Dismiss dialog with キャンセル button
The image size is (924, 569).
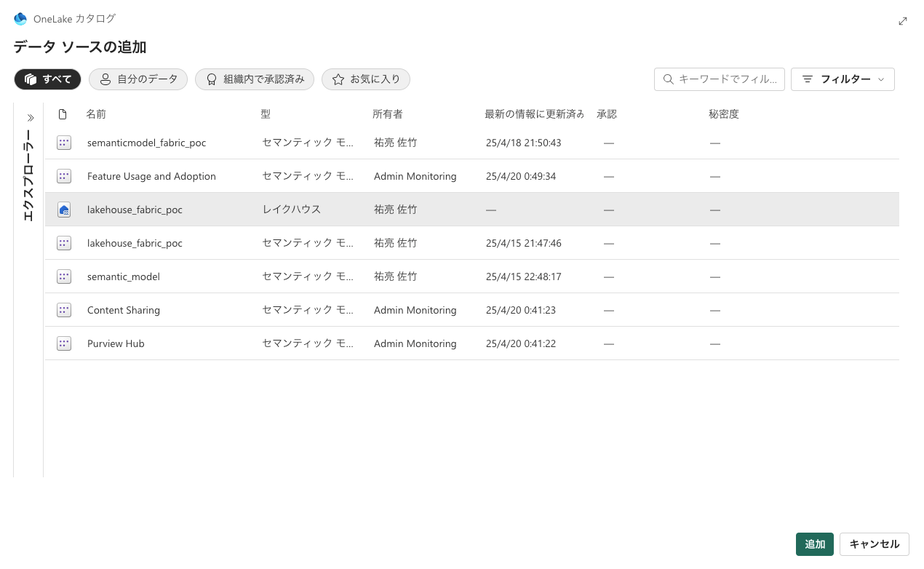coord(875,544)
